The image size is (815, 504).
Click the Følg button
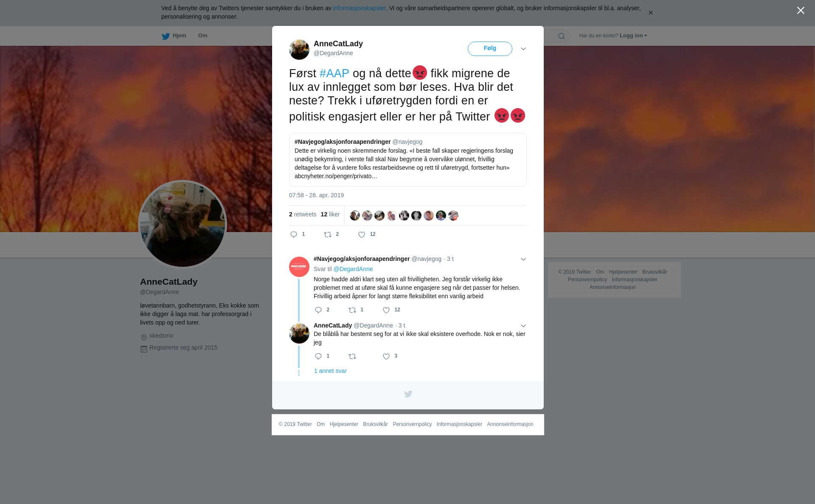point(490,49)
